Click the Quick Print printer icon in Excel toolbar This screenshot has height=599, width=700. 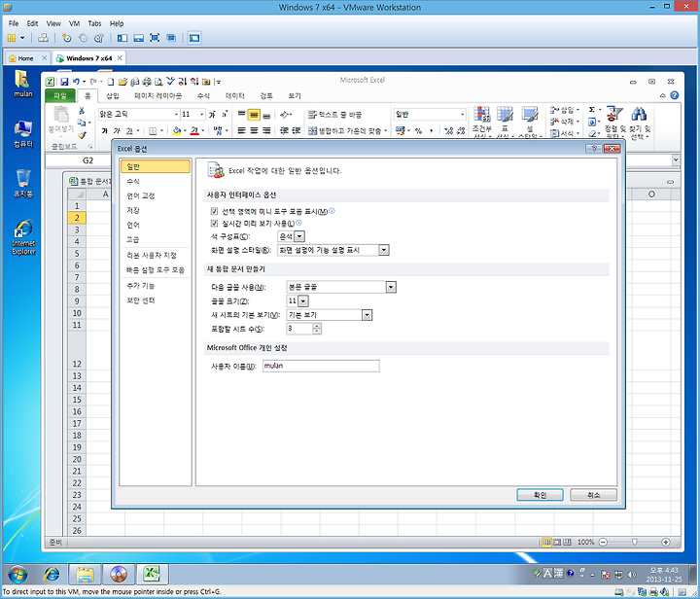click(147, 82)
